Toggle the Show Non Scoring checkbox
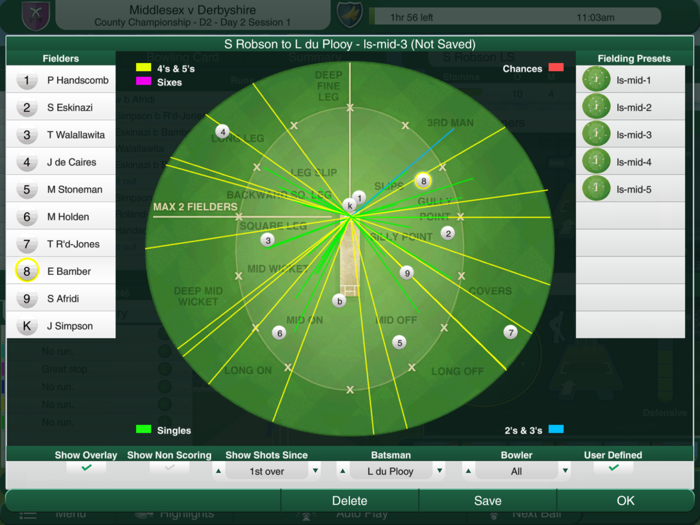Image resolution: width=700 pixels, height=525 pixels. [169, 468]
